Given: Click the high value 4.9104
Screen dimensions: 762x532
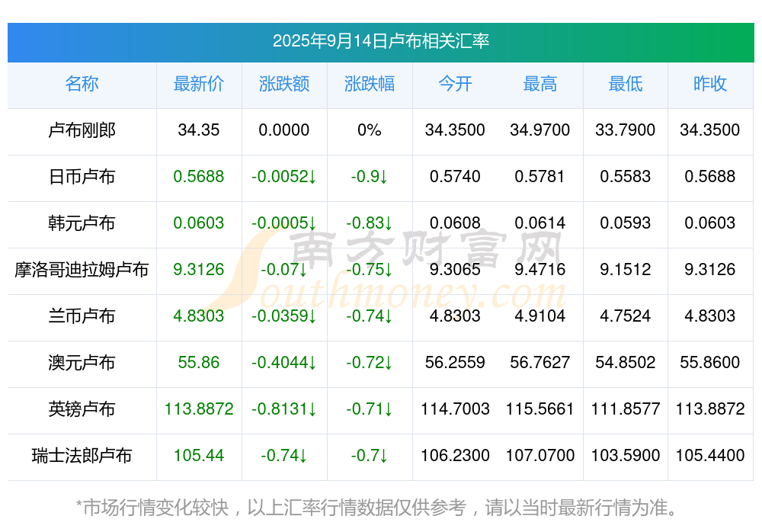Looking at the screenshot, I should point(540,316).
